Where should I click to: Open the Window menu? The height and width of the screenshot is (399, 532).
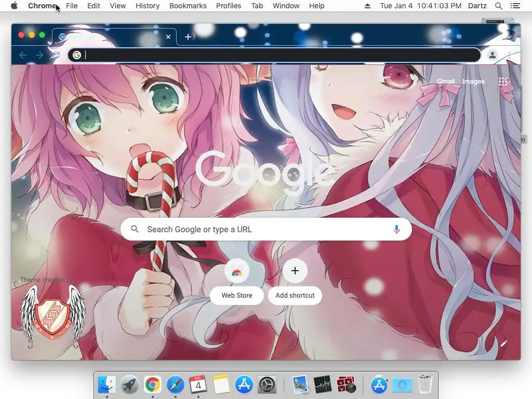(x=286, y=6)
